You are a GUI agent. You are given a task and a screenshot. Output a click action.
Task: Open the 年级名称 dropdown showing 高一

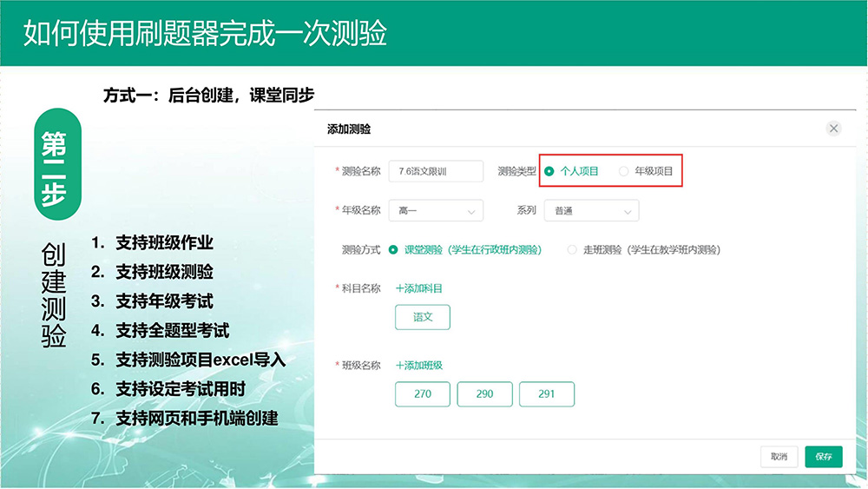click(x=436, y=211)
